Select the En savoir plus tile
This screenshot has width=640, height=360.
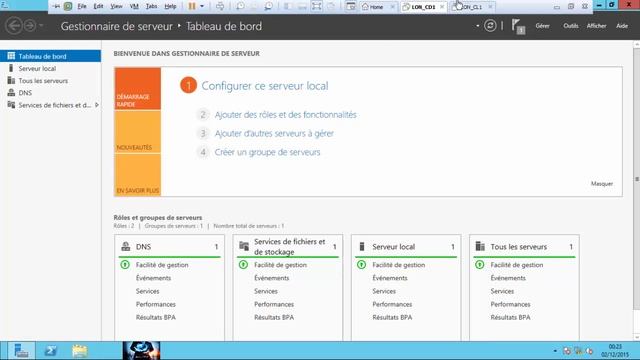tap(138, 175)
